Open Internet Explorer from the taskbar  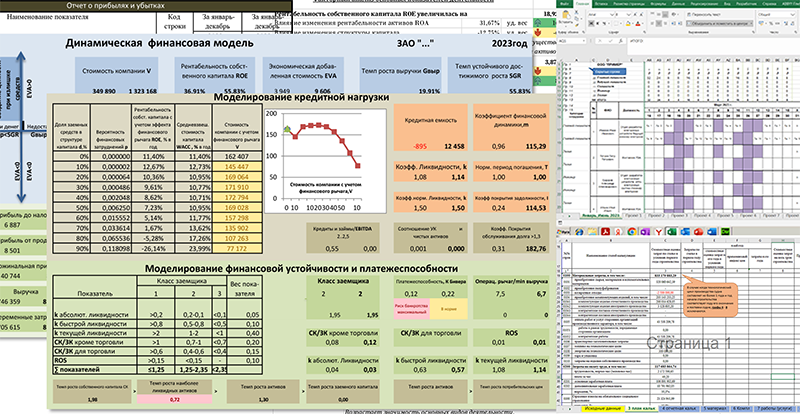pyautogui.click(x=580, y=232)
